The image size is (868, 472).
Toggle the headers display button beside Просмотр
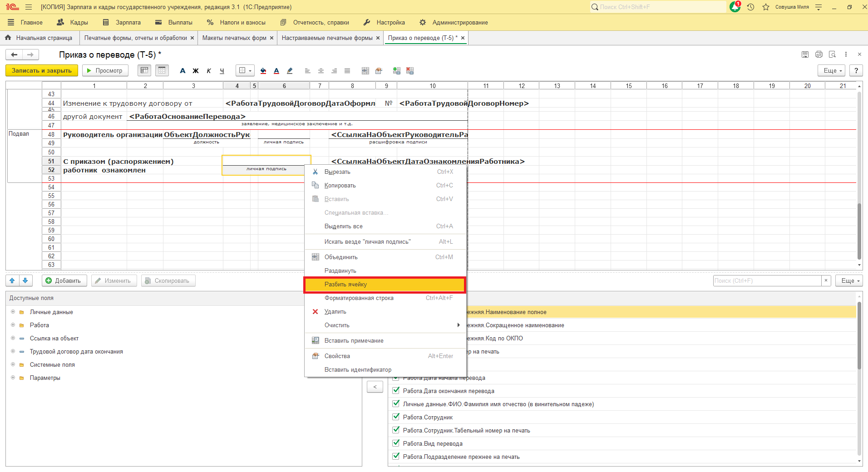tap(144, 70)
